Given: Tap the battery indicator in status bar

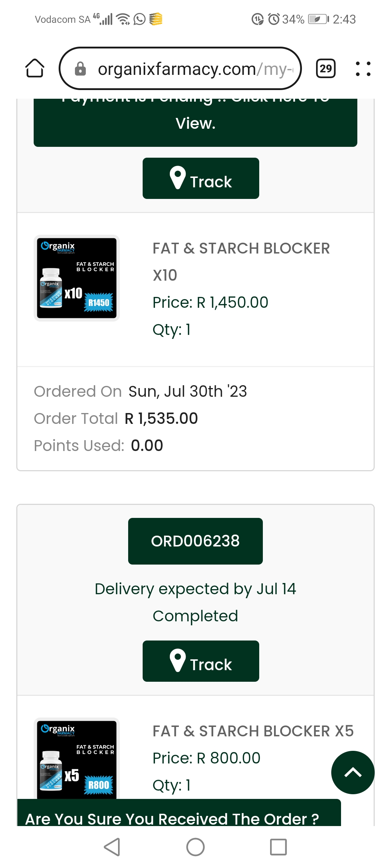Looking at the screenshot, I should (318, 19).
